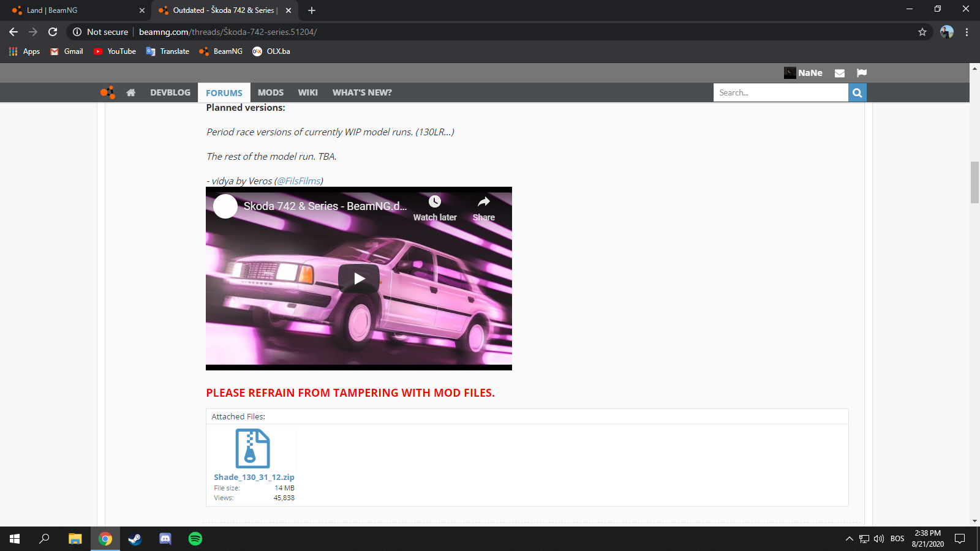Show hidden system tray icons

click(x=849, y=539)
